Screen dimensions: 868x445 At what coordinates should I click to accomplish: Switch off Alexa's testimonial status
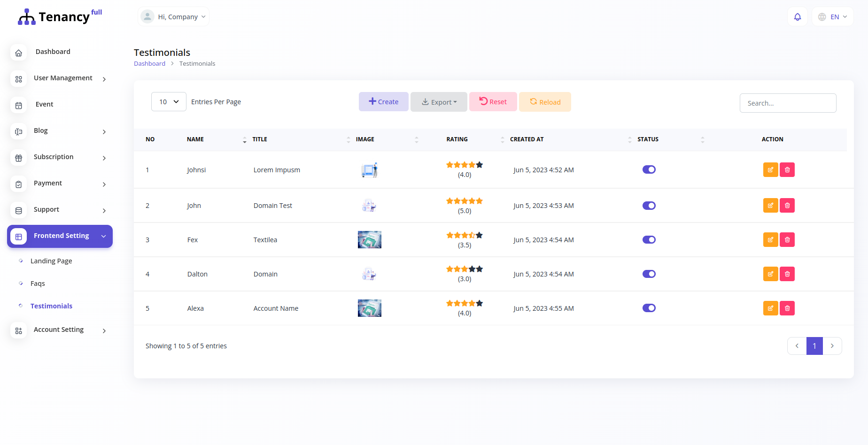649,308
